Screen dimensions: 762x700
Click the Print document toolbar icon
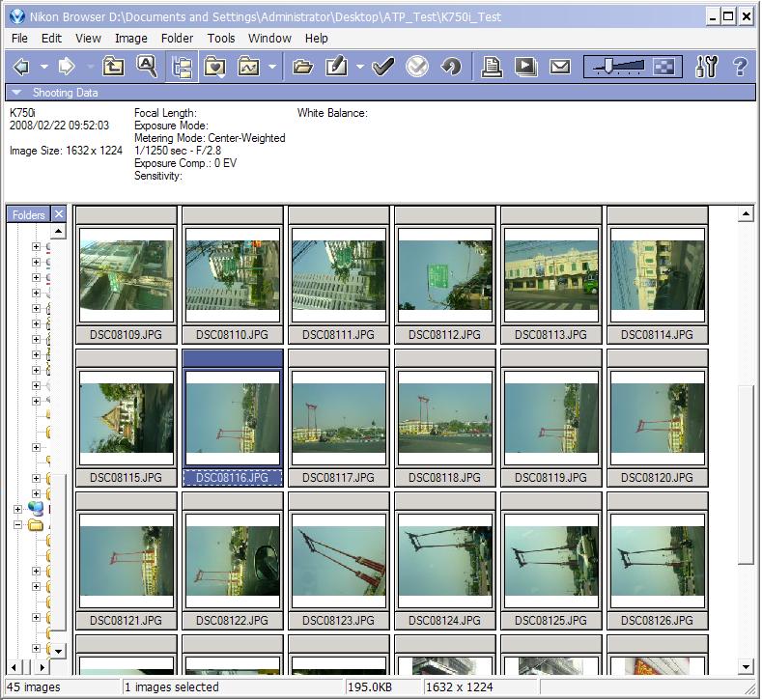click(x=492, y=67)
